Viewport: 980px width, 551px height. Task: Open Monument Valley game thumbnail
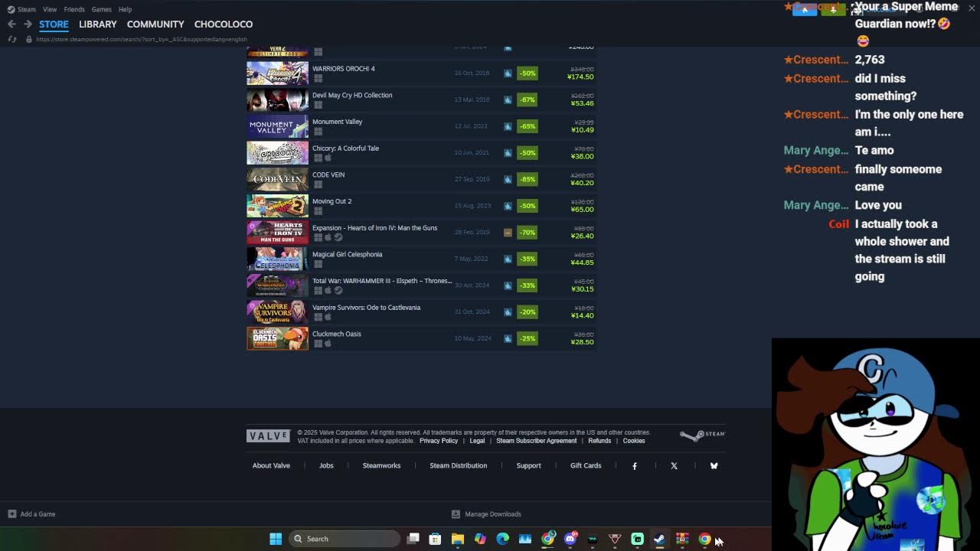click(x=277, y=126)
